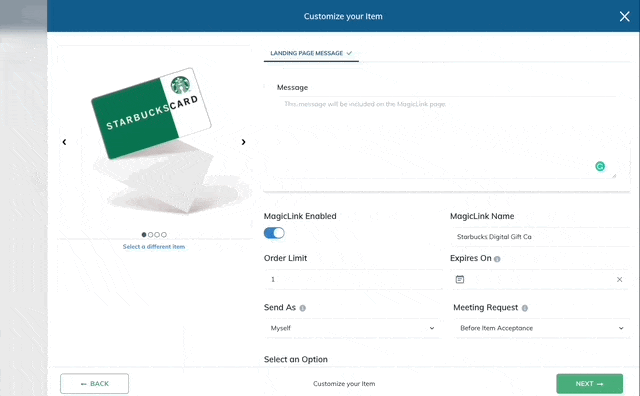The width and height of the screenshot is (640, 396).
Task: Click the resize handle of Message box
Action: pyautogui.click(x=613, y=176)
